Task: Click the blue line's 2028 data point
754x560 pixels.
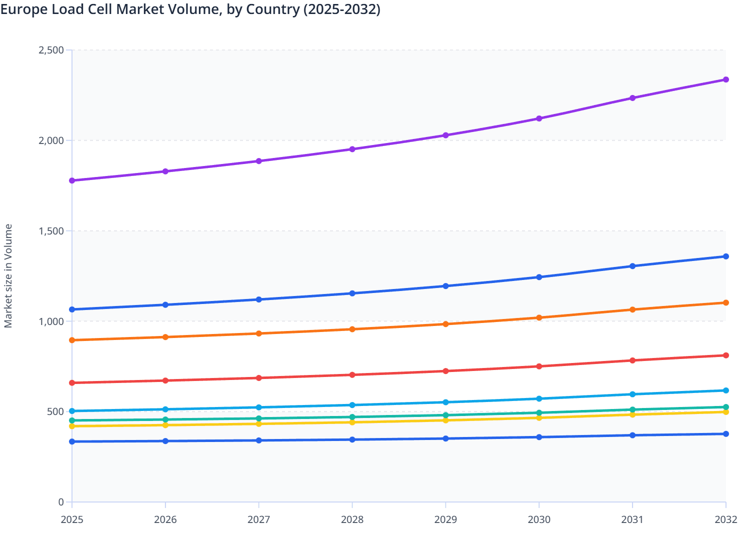Action: [x=352, y=293]
